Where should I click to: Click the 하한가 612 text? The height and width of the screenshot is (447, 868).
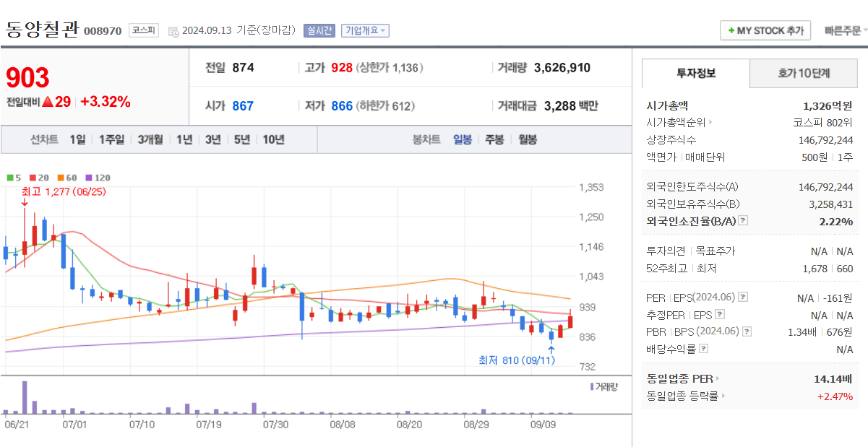(386, 106)
